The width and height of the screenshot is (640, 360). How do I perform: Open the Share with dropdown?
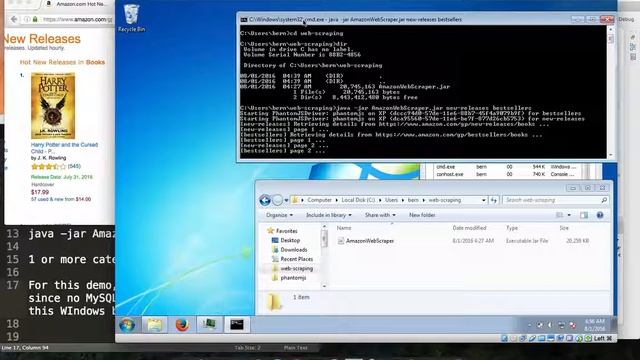[x=380, y=215]
